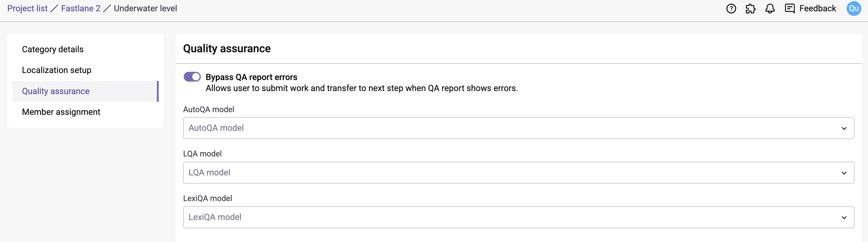Screen dimensions: 868x242
Task: Open the user avatar profile menu
Action: point(854,9)
